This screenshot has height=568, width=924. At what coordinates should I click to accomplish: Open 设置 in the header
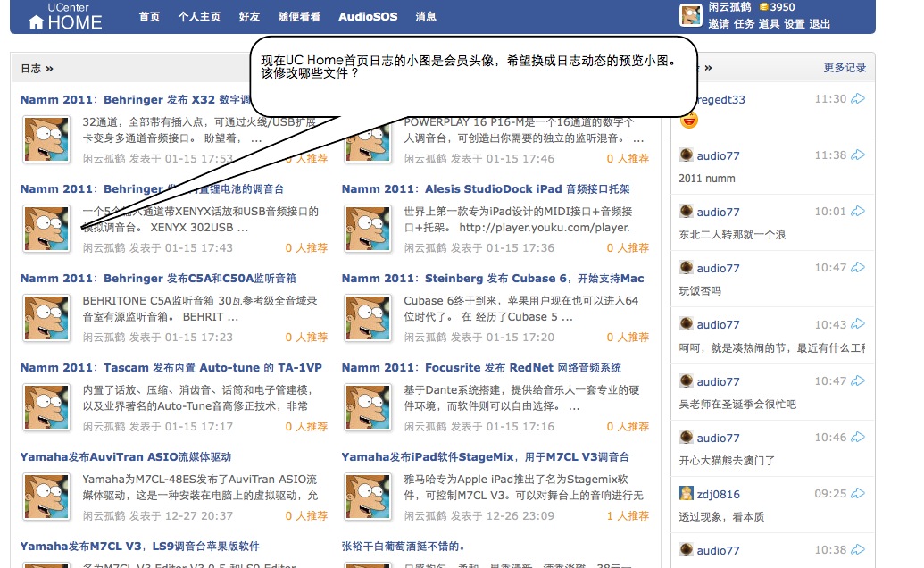794,24
